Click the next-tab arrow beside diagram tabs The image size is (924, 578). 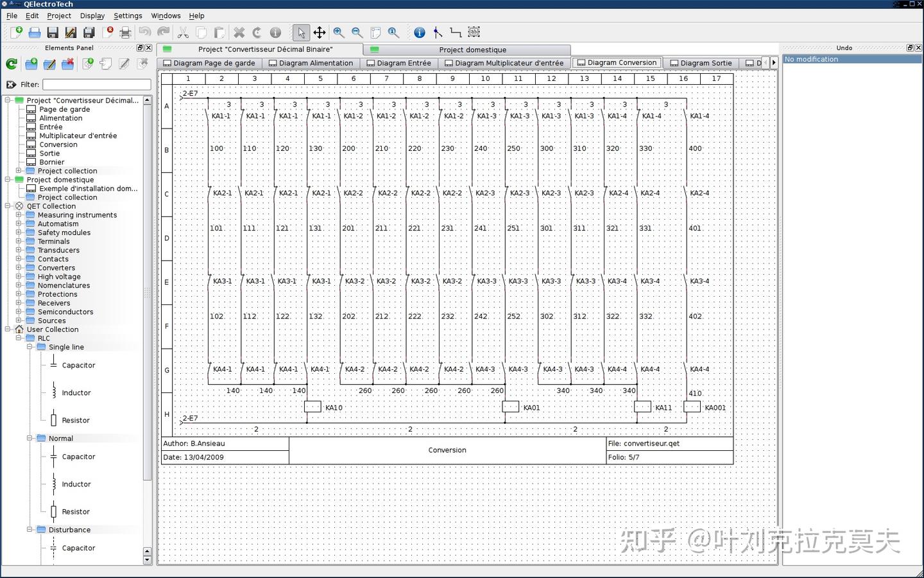click(774, 63)
